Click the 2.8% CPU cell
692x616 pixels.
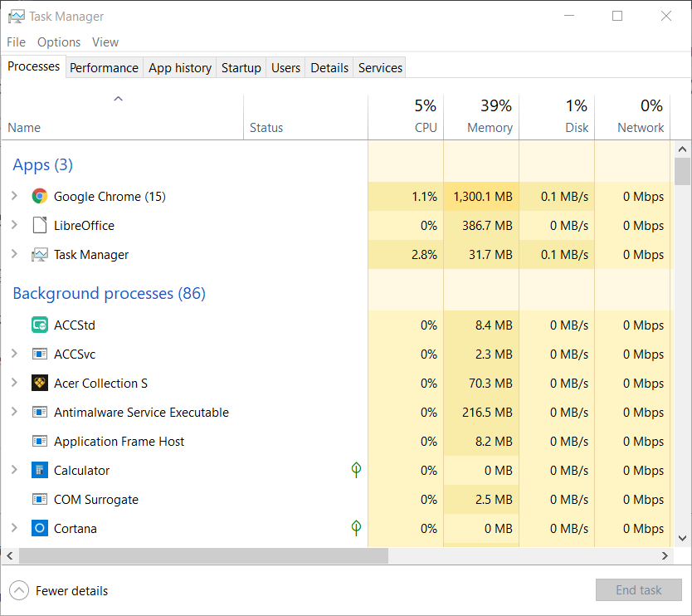point(406,255)
